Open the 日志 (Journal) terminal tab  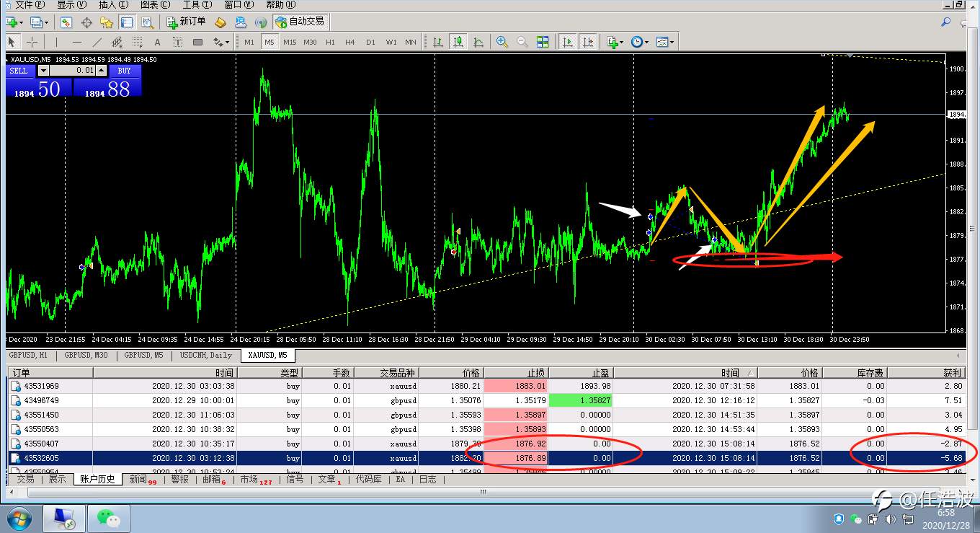coord(428,479)
